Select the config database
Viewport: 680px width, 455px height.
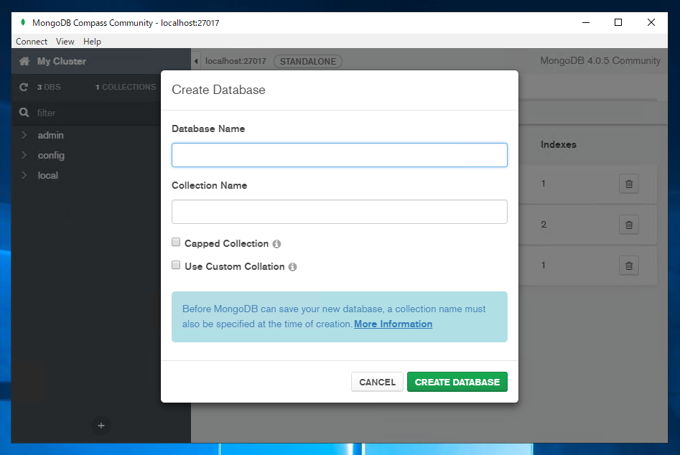tap(51, 155)
